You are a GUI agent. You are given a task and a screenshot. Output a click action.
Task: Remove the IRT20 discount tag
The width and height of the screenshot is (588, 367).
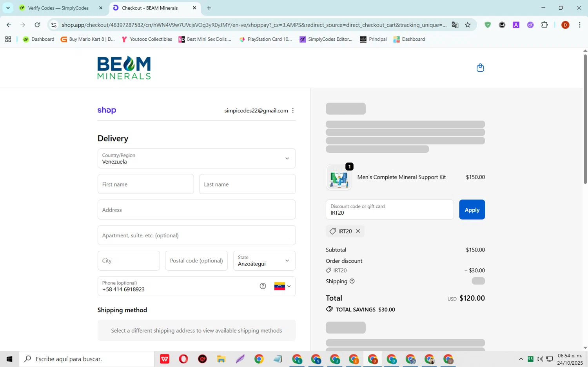(358, 231)
